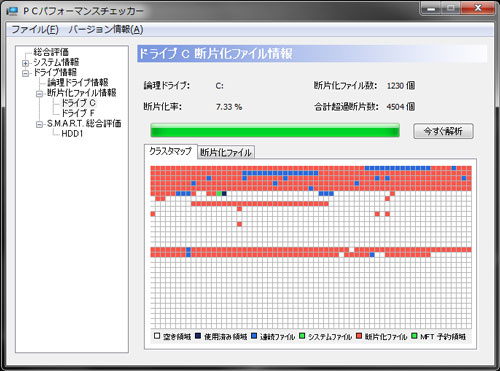Screen dimensions: 500x371
Task: Click the 1230 個 fragmented file count
Action: (x=401, y=86)
